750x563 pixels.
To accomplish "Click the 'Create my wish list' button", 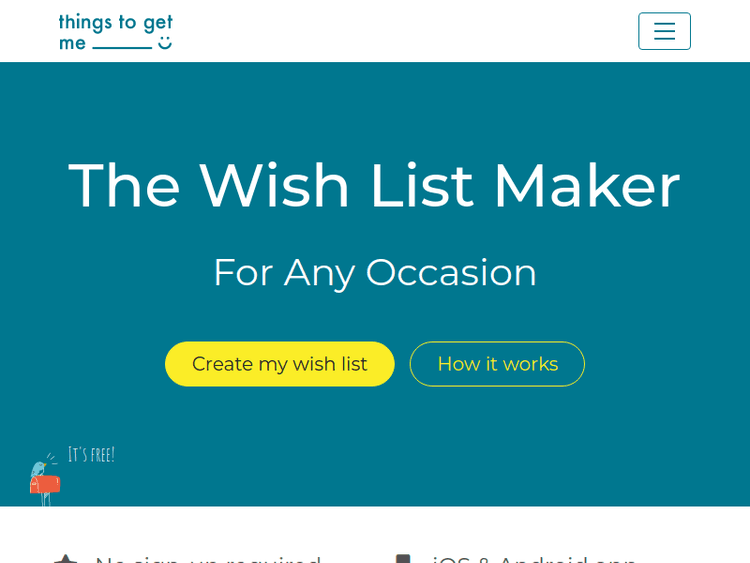I will [x=280, y=364].
